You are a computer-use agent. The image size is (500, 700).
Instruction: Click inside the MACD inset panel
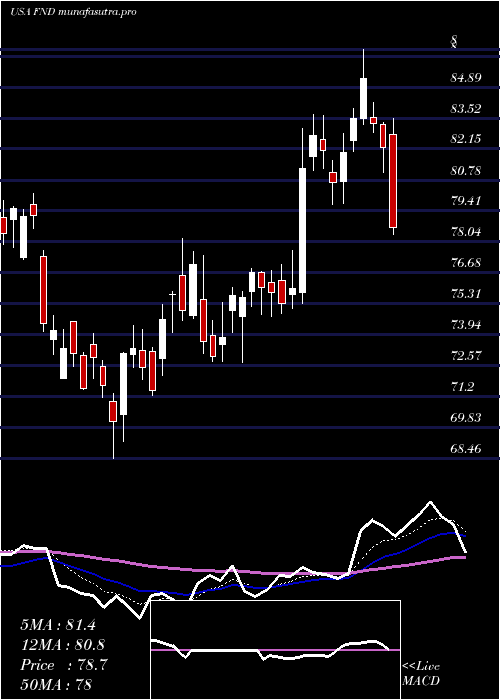pyautogui.click(x=275, y=650)
